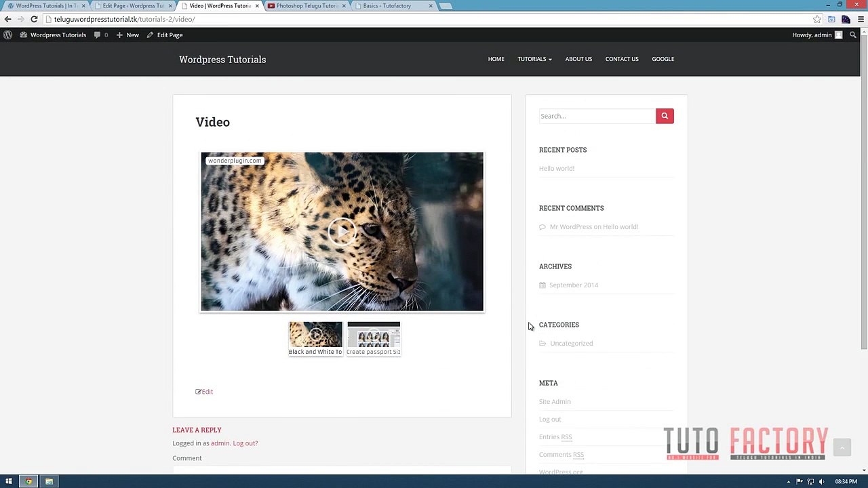
Task: Open the + New admin bar menu
Action: click(127, 35)
